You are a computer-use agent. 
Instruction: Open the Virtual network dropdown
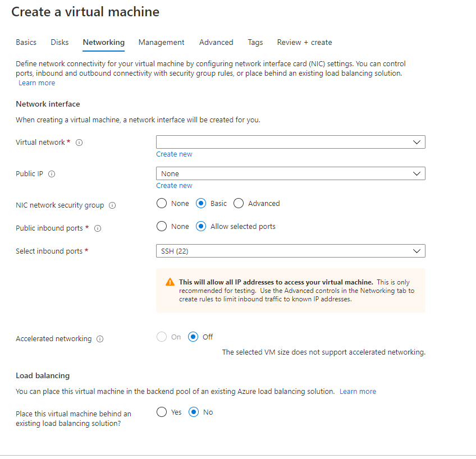(290, 142)
